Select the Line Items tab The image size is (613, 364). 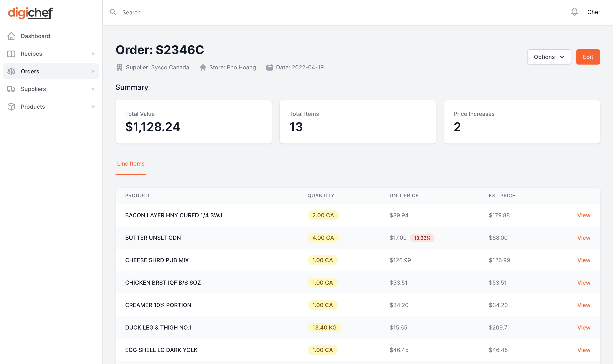click(131, 163)
